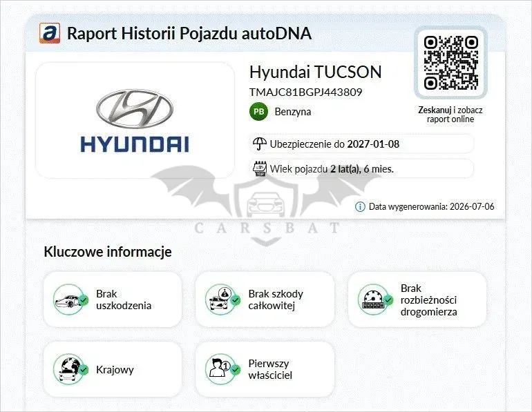This screenshot has height=412, width=532.
Task: Open the 'Pierwszy właściciel' card
Action: [x=265, y=369]
